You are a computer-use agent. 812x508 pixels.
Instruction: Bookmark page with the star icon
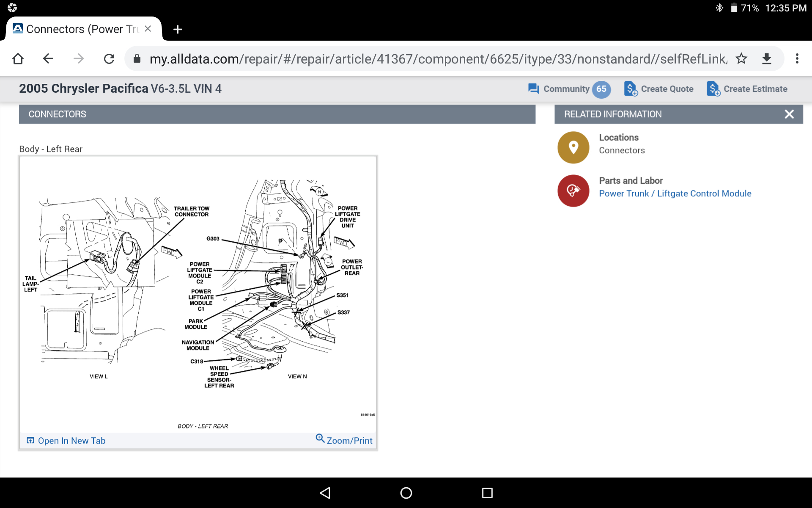coord(741,59)
